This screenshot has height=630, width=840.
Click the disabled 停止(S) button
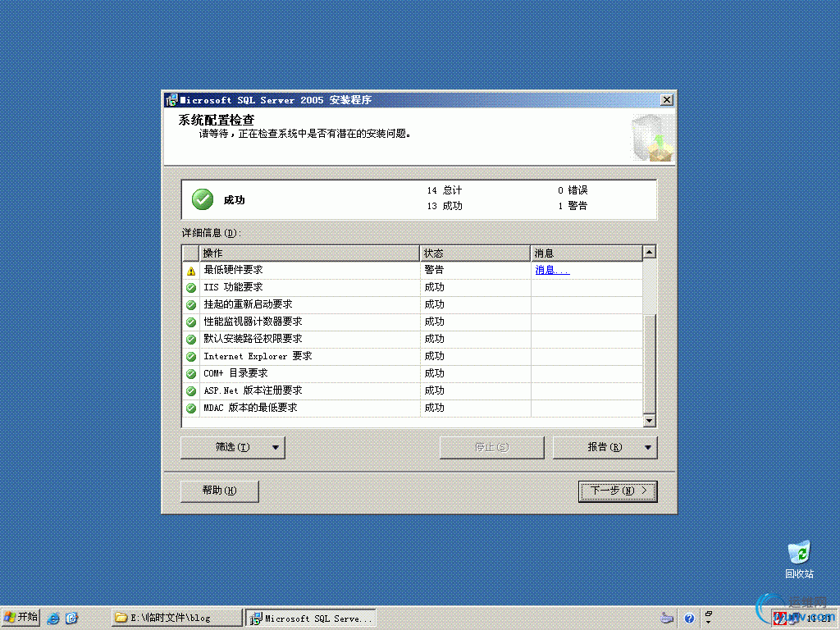pos(492,447)
